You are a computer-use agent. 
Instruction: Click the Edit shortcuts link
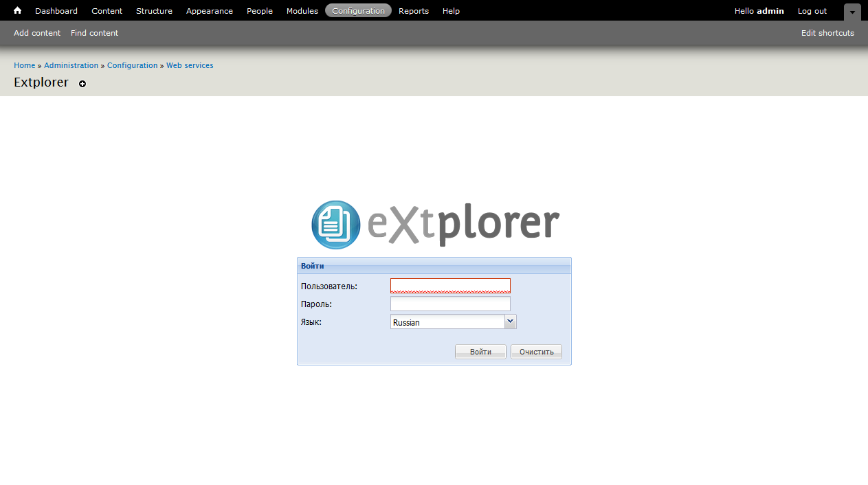coord(827,32)
